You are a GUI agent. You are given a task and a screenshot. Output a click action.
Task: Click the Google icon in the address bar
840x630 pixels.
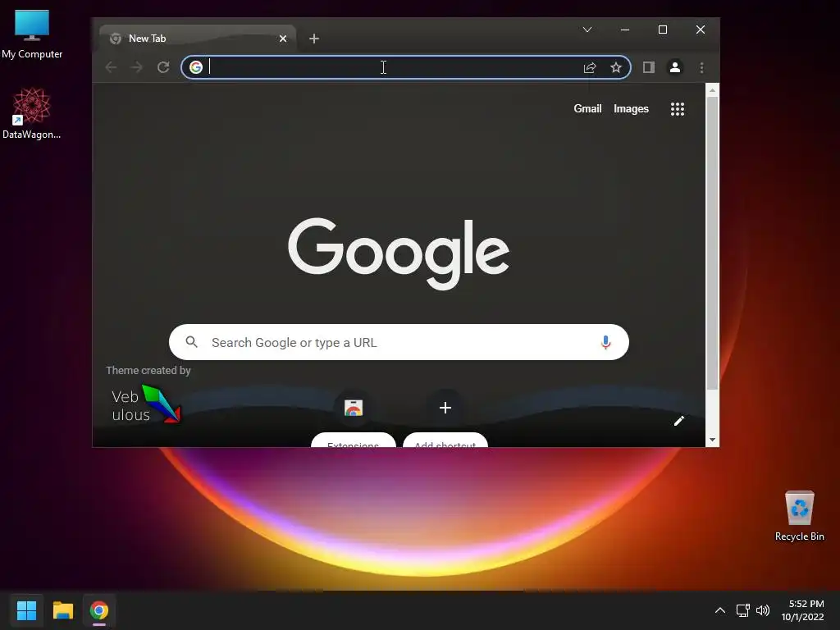tap(196, 67)
